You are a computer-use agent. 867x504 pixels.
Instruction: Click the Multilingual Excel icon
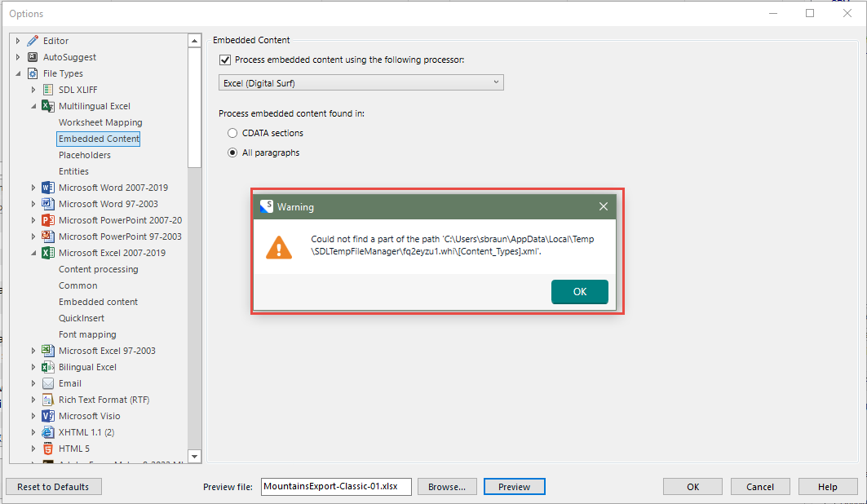[x=48, y=106]
